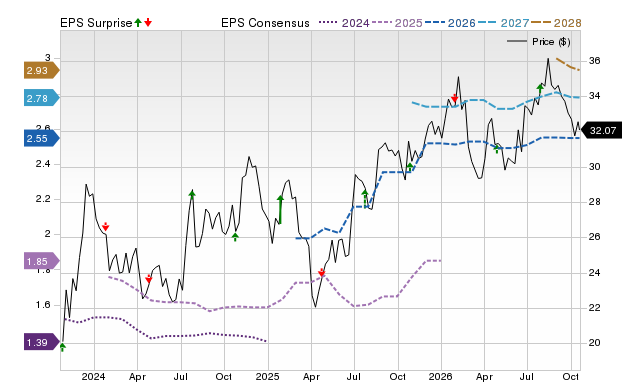Select the red surprise arrow just after April 2024
This screenshot has width=640, height=382.
[149, 279]
